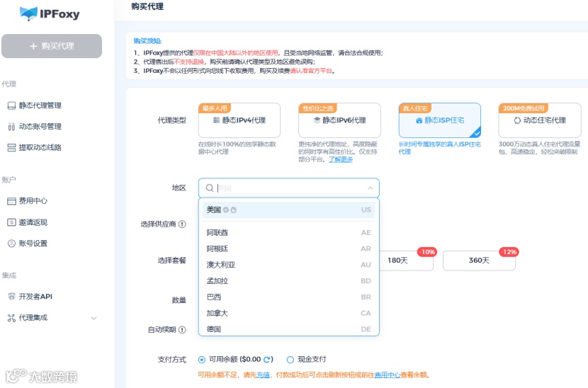Select 动态住宅代理 proxy type card
Screen dimensions: 588x388
pos(540,120)
